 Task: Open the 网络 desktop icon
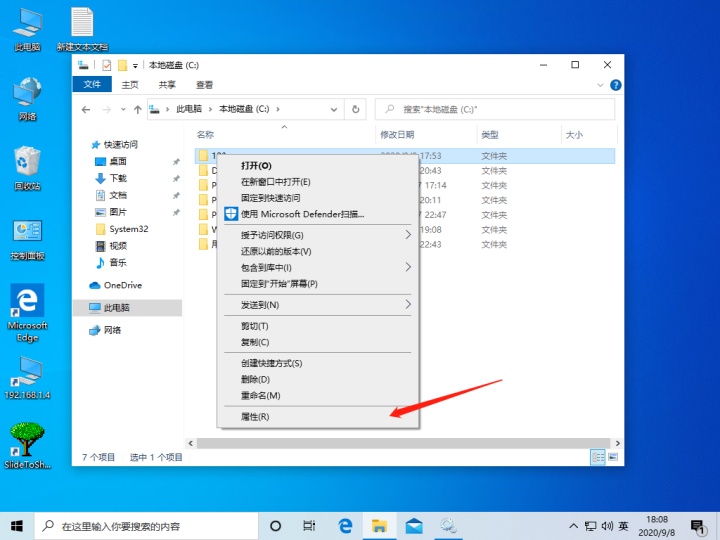(28, 99)
